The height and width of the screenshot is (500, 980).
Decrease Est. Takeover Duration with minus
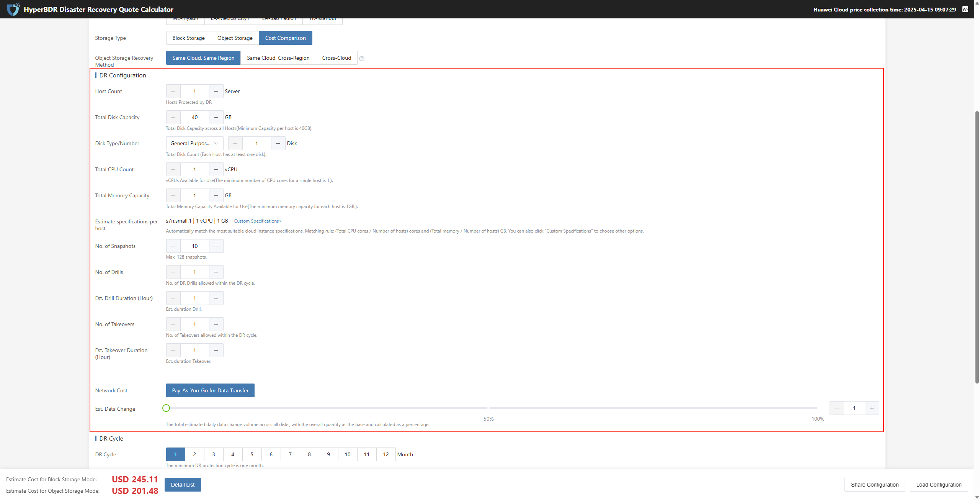173,350
